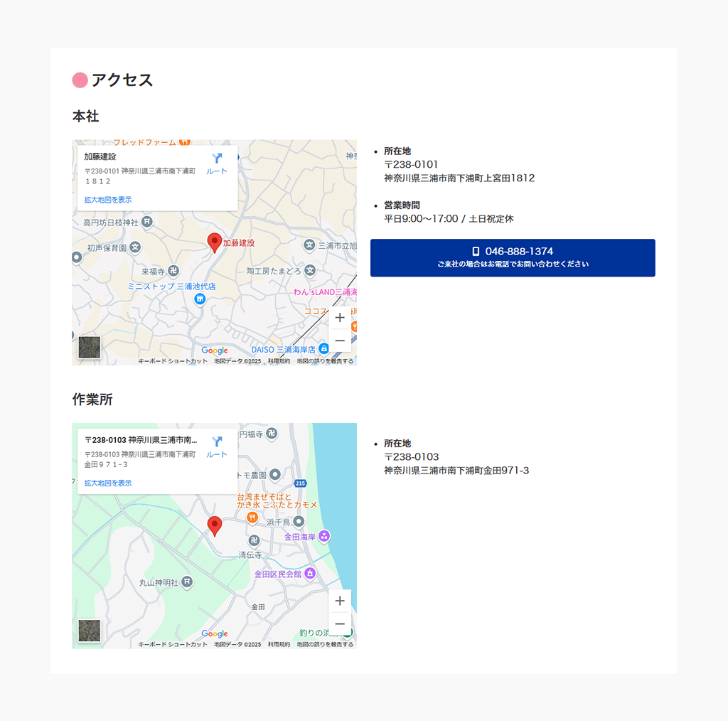
Task: Select the 初声保育園 school marker
Action: pos(135,247)
